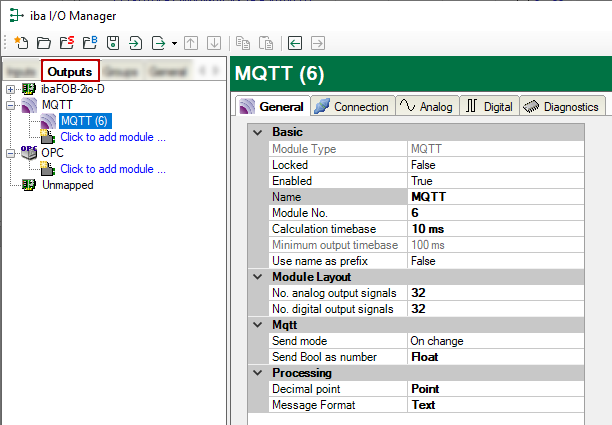Expand the ibaFOB-2io-D tree node
Viewport: 612px width, 425px height.
[x=11, y=89]
